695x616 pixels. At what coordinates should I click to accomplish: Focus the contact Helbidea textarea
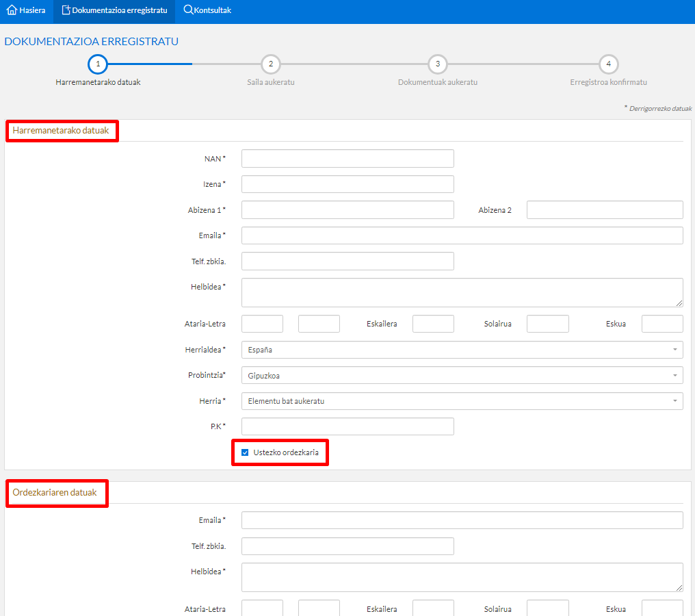point(462,292)
